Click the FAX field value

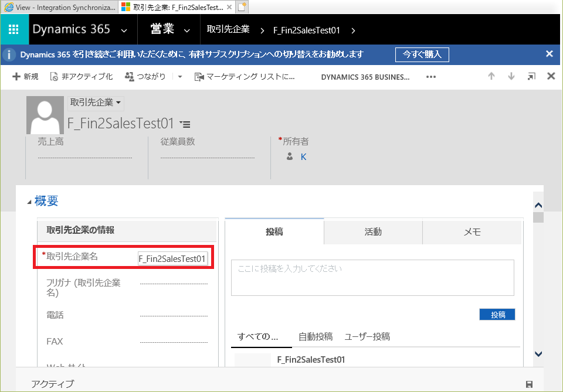click(174, 342)
